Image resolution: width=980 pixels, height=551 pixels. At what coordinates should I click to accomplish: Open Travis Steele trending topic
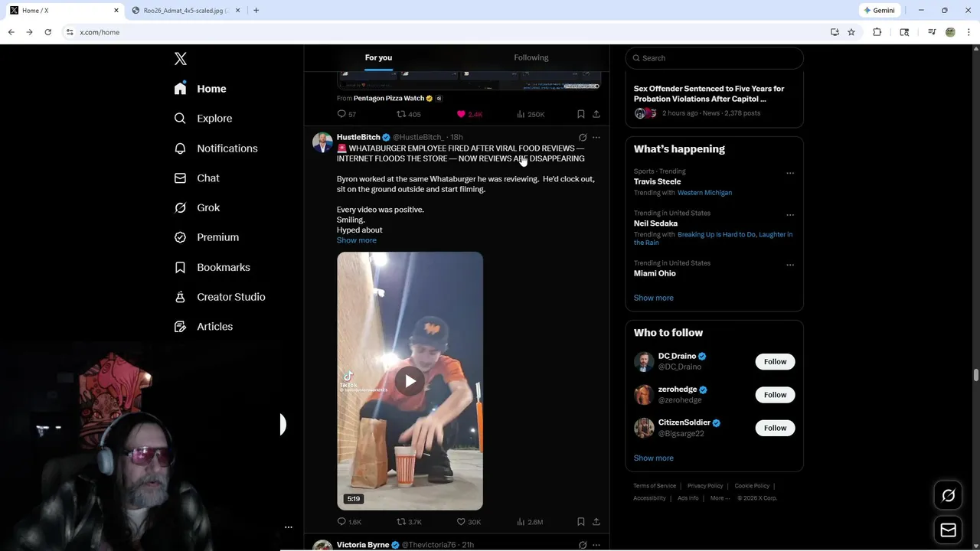point(657,182)
